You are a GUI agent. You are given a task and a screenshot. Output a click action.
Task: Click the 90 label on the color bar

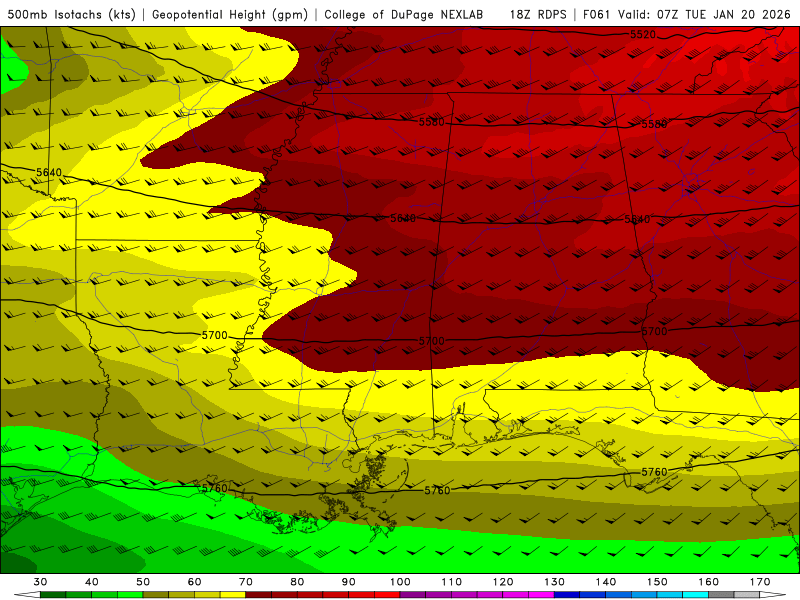[348, 582]
